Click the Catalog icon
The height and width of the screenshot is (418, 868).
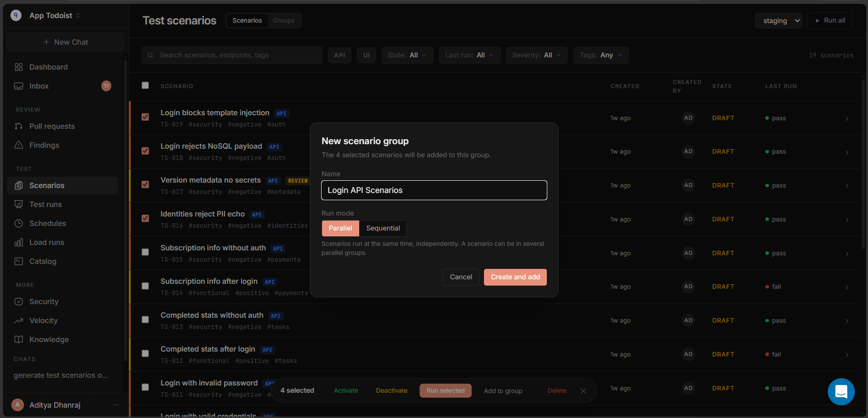tap(19, 261)
